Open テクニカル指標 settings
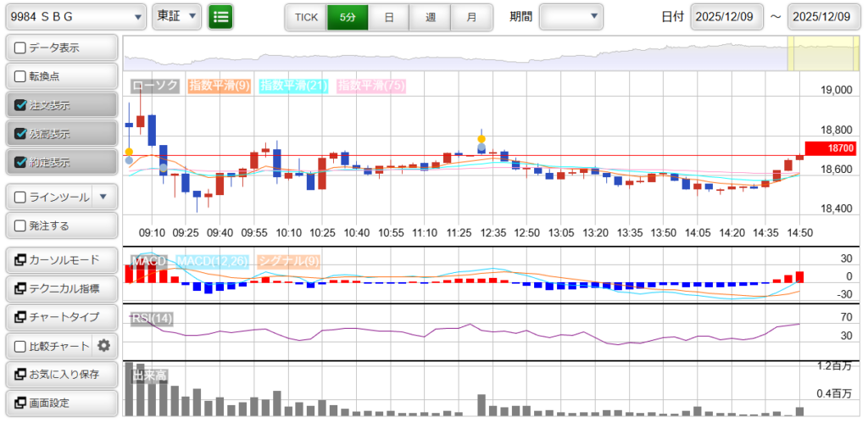 (x=61, y=288)
